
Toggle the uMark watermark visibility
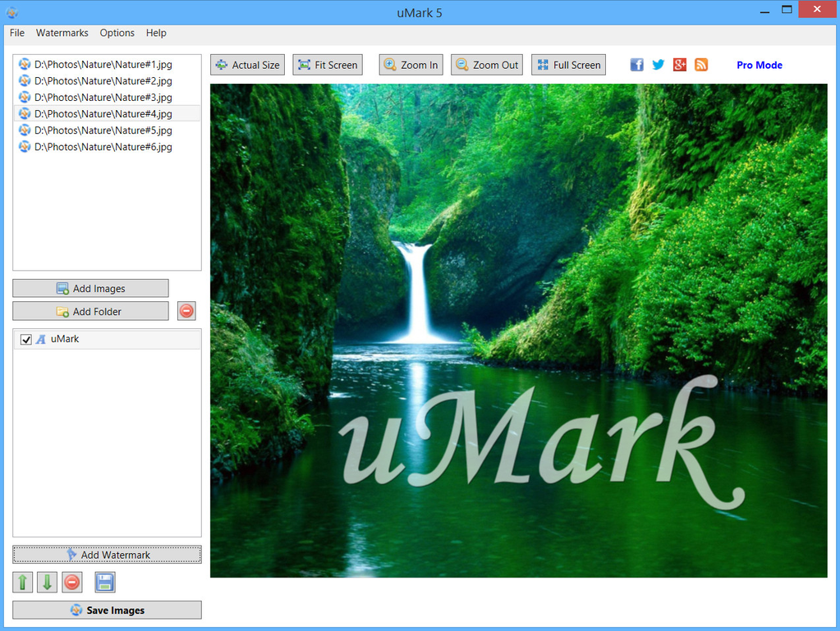pyautogui.click(x=25, y=339)
